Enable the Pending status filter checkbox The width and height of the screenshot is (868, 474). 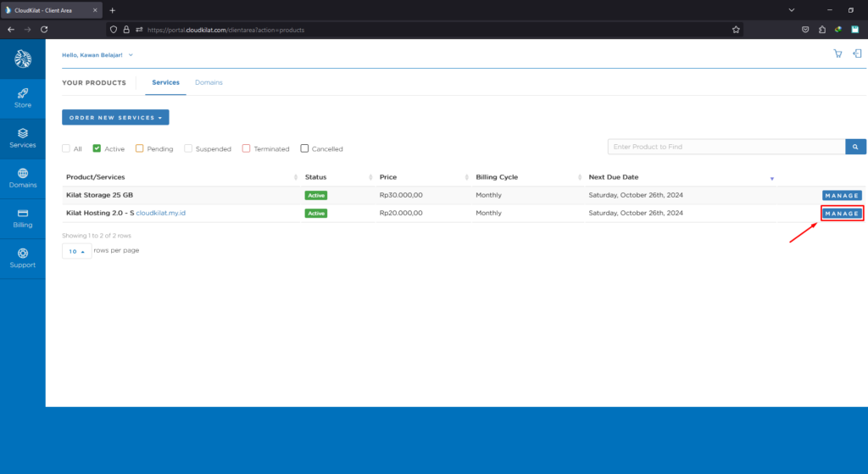click(139, 148)
